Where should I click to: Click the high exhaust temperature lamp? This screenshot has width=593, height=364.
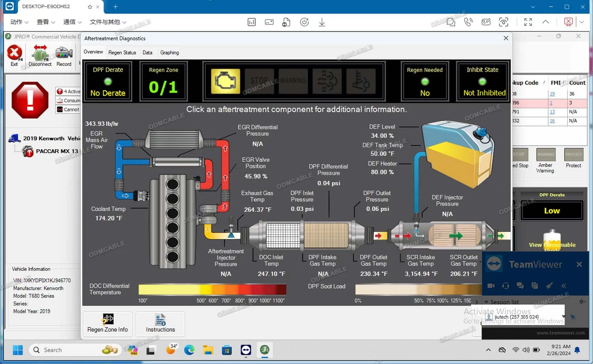[361, 81]
